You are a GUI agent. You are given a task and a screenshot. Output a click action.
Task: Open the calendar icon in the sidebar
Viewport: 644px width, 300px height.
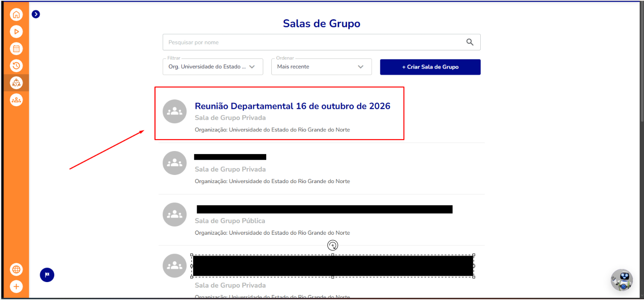[x=16, y=48]
